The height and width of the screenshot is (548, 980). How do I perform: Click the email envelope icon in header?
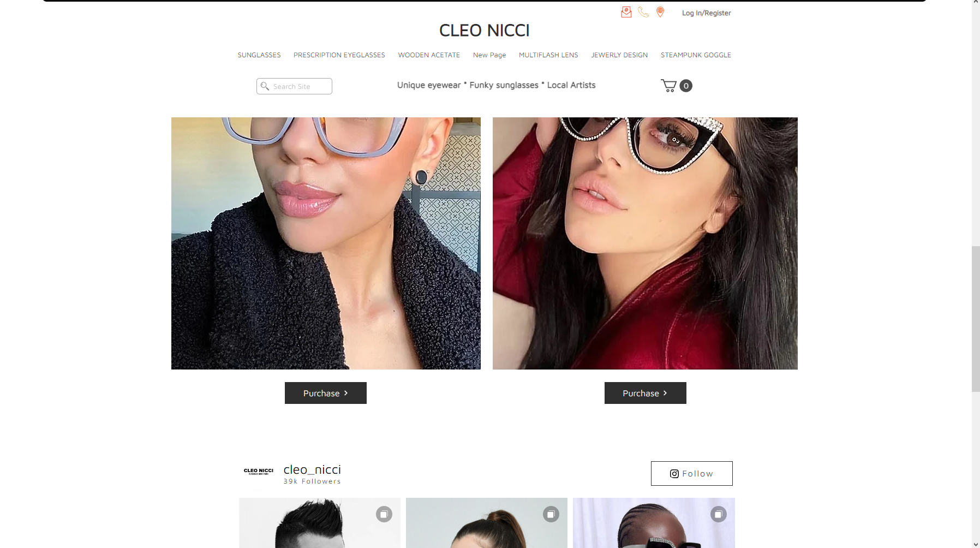pyautogui.click(x=626, y=12)
